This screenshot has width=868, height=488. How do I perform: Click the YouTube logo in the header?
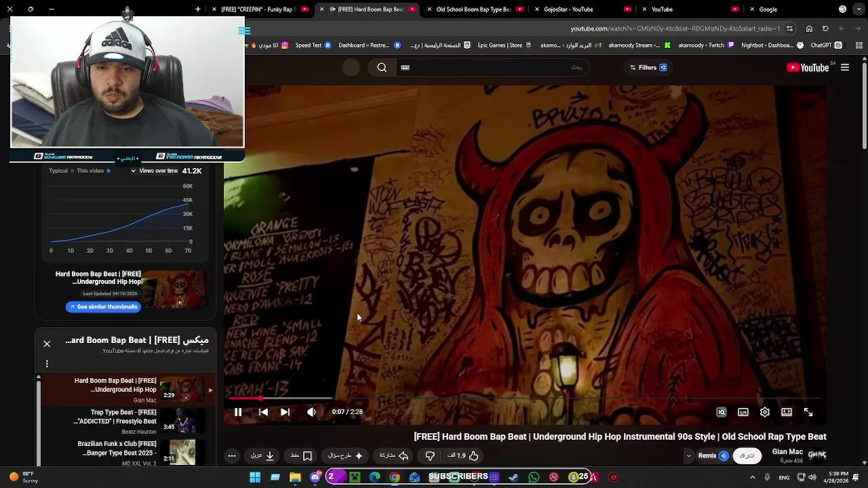coord(808,67)
